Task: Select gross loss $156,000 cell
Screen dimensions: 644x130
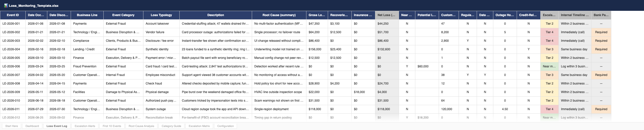Action: (x=317, y=49)
